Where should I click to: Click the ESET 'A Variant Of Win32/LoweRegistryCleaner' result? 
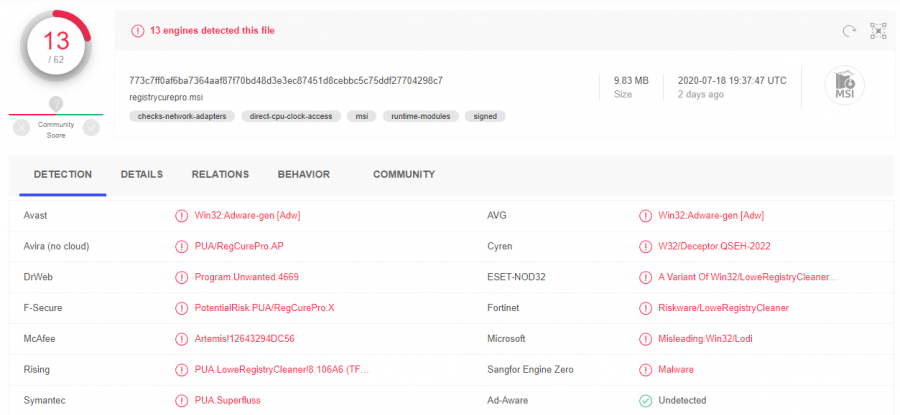coord(748,277)
